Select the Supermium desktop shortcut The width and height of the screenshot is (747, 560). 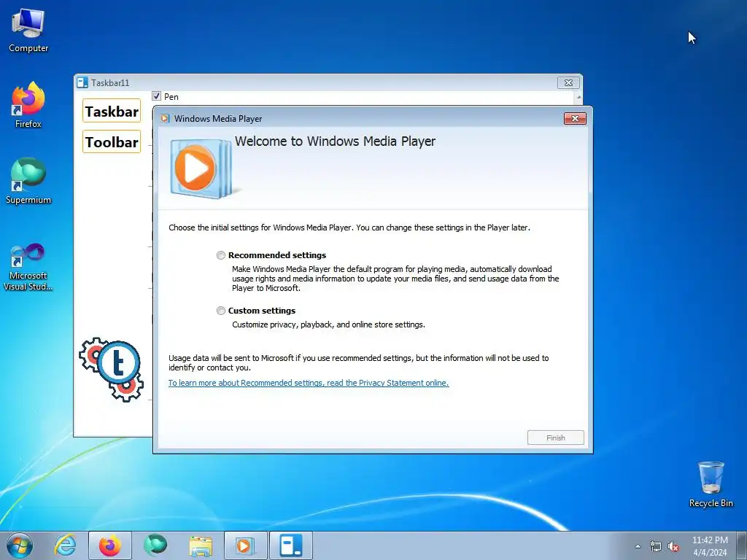tap(28, 181)
